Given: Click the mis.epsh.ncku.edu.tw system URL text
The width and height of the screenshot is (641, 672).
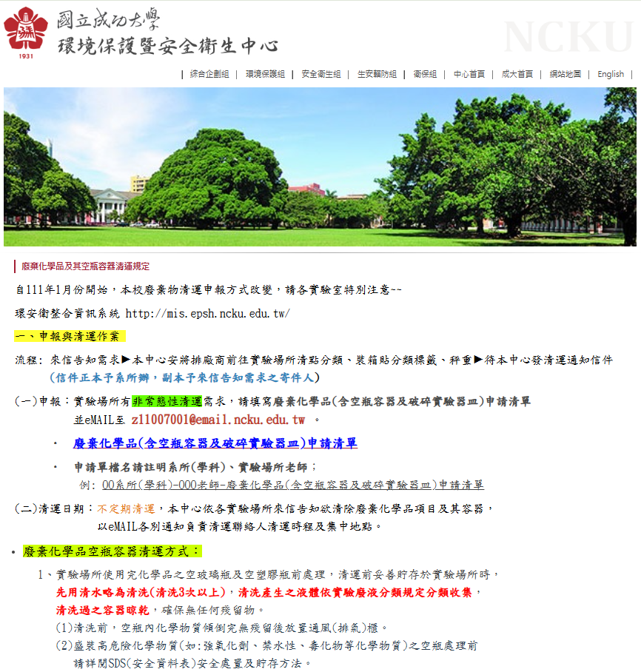Looking at the screenshot, I should point(207,313).
